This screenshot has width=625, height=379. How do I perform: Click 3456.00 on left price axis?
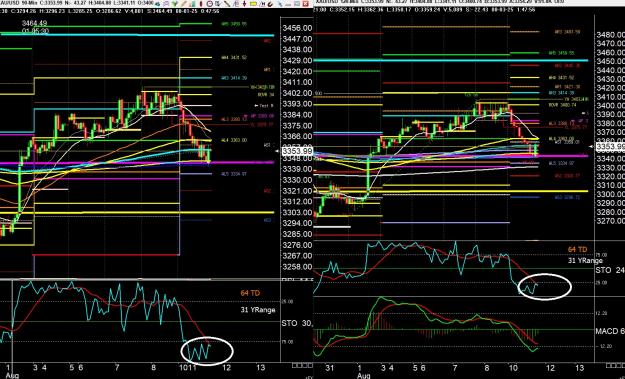click(x=297, y=28)
